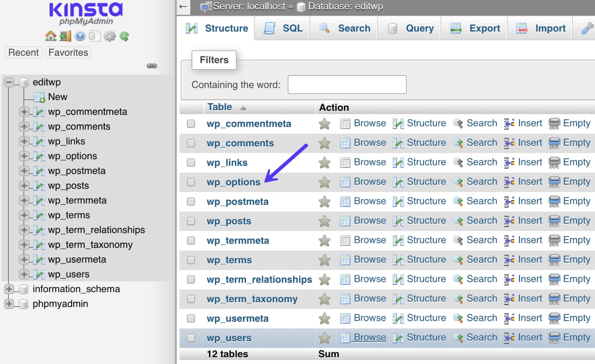Collapse the editwp database tree
The height and width of the screenshot is (364, 595).
click(8, 82)
